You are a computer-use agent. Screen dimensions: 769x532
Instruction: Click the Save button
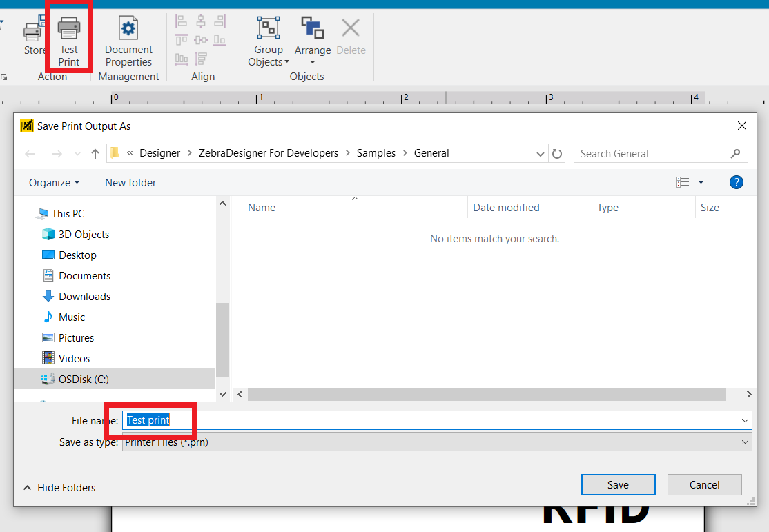click(618, 484)
